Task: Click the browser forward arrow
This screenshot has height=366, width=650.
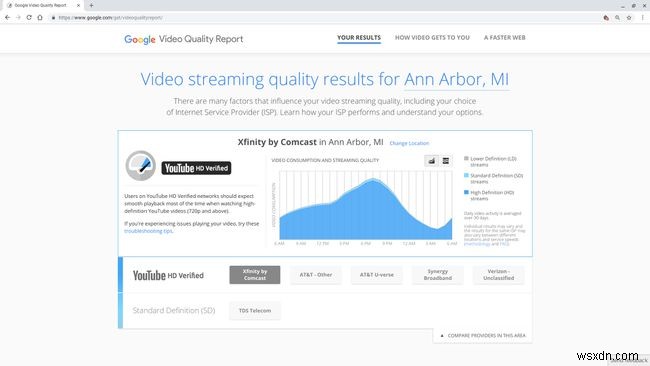Action: point(18,17)
